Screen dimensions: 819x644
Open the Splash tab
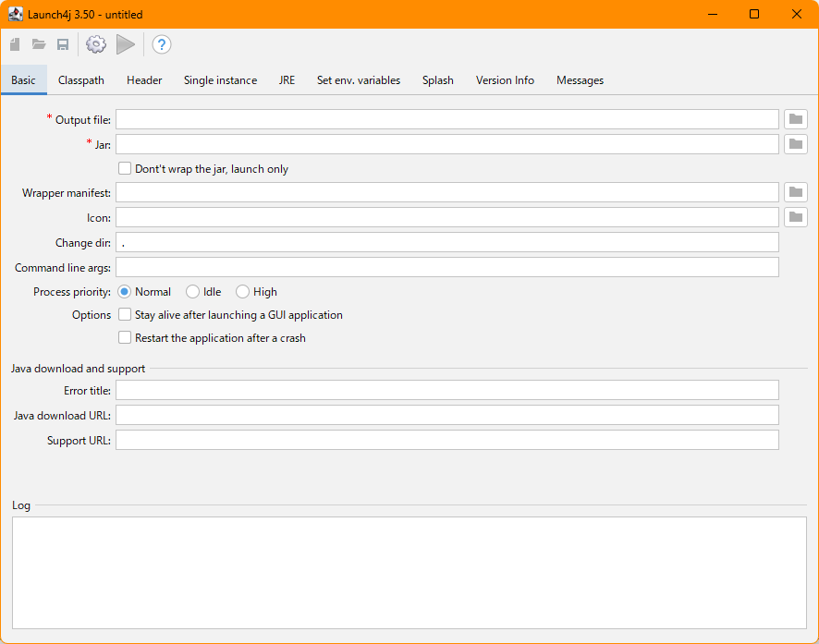[438, 79]
